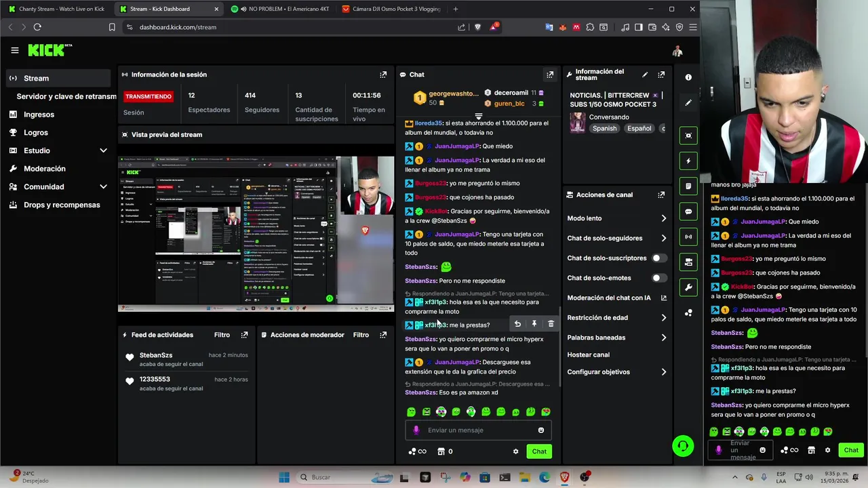Click the TRANSMITIENDO status badge
The height and width of the screenshot is (488, 868).
coord(149,96)
